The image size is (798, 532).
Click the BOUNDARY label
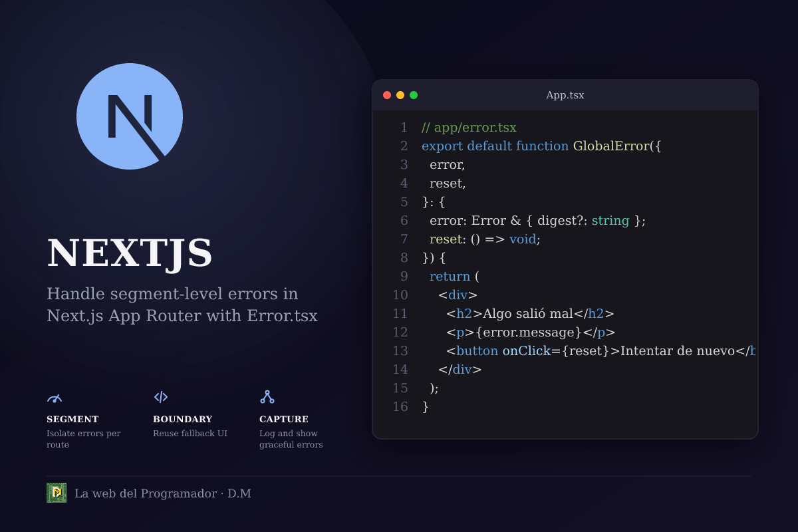pyautogui.click(x=183, y=420)
